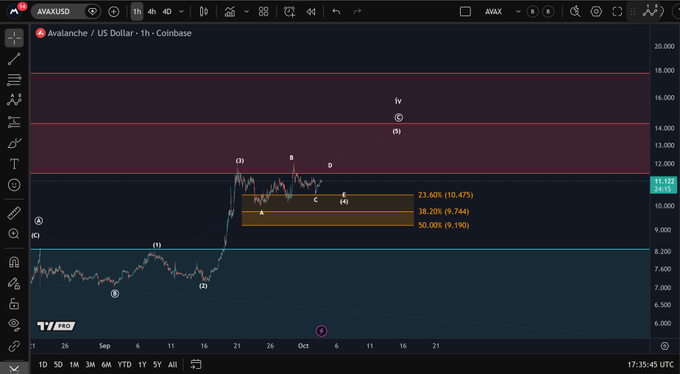Select the 5Y date range
This screenshot has width=680, height=374.
pos(157,364)
